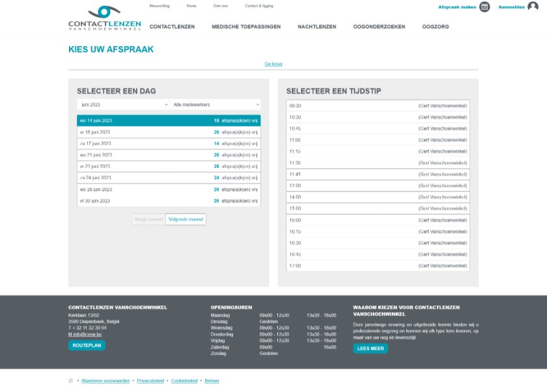Open the Medische Toepassingen menu
Screen dimensions: 547x392
point(246,27)
